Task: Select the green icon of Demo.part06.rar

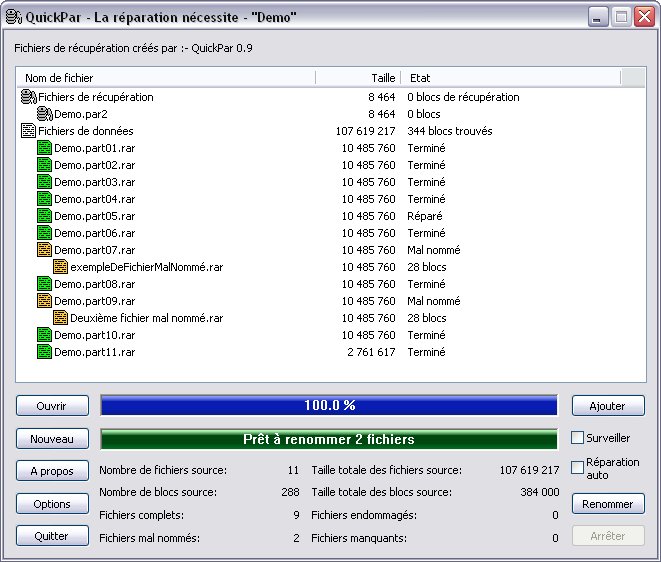Action: (44, 233)
